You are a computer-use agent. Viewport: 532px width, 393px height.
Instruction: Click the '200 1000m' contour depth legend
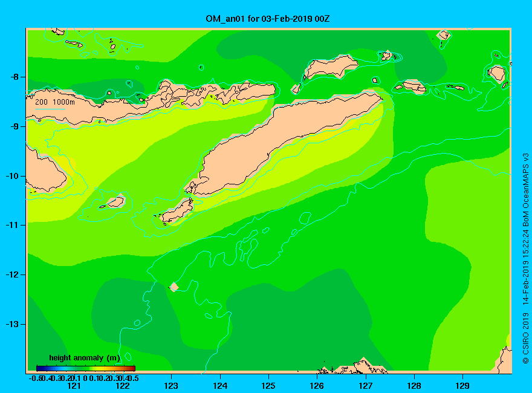pos(55,102)
